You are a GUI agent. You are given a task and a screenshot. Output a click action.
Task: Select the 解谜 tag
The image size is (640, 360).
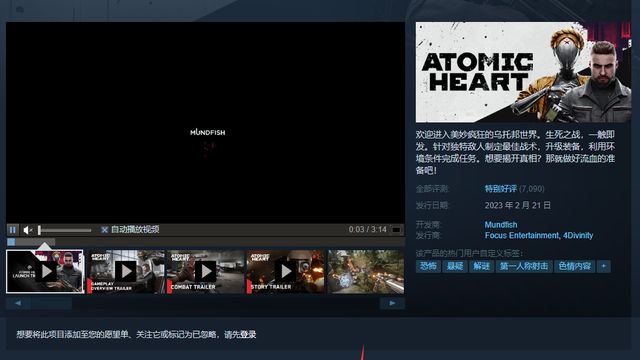click(x=481, y=266)
